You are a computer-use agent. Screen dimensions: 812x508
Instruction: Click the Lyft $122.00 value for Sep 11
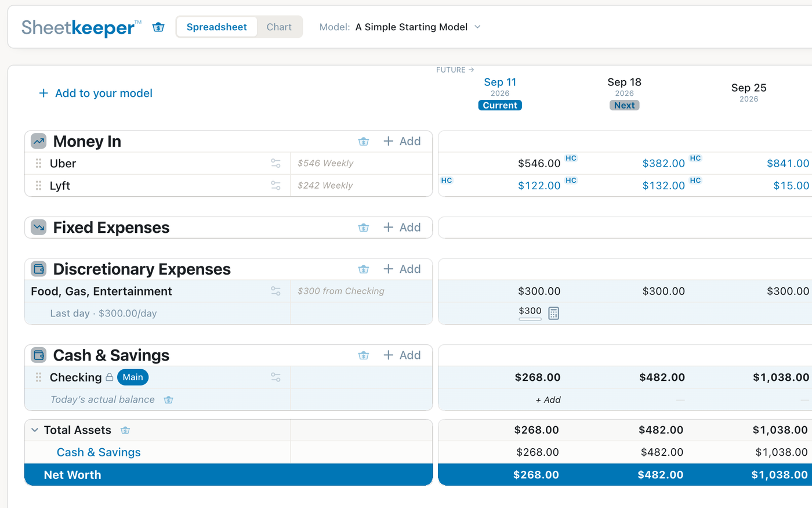[539, 186]
